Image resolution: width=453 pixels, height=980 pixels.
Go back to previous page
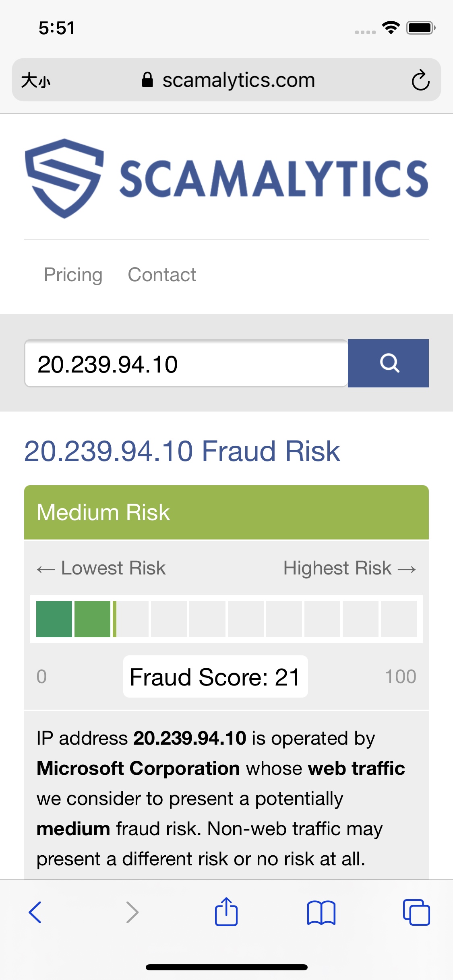pos(35,912)
